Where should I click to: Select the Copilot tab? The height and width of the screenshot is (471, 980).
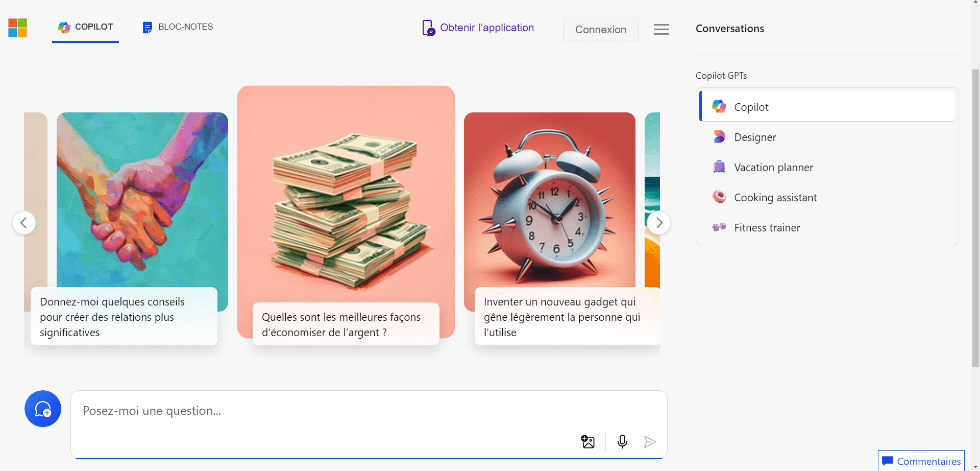tap(86, 27)
